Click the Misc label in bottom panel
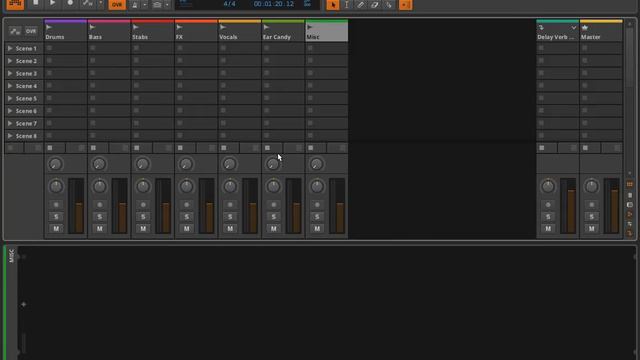Viewport: 640px width, 360px height. (11, 256)
